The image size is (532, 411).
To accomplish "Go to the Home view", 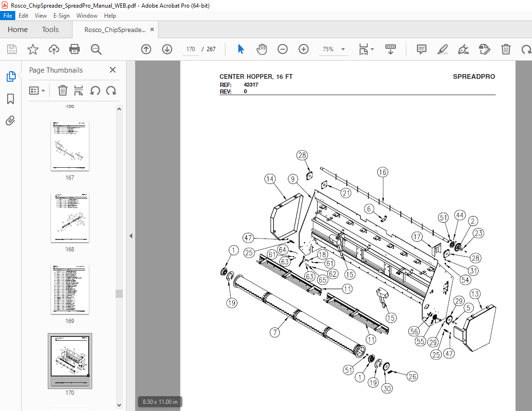I will coord(18,30).
